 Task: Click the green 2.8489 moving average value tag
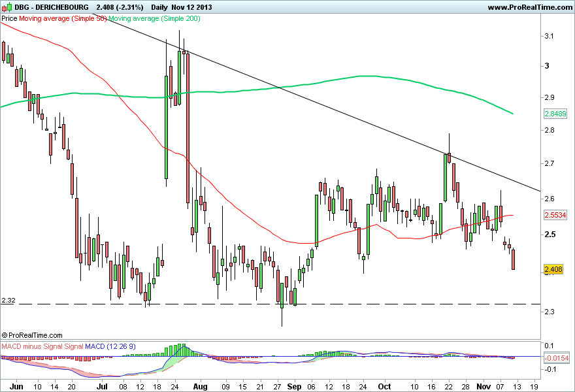pyautogui.click(x=555, y=114)
